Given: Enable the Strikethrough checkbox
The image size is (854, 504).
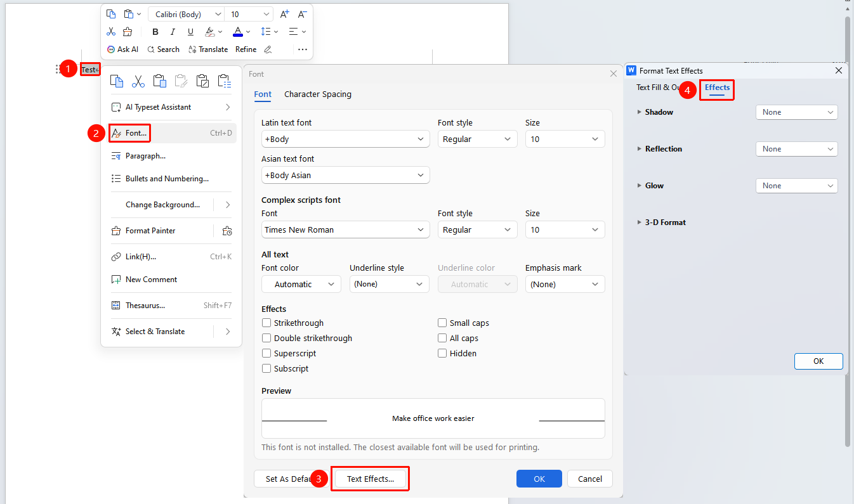Looking at the screenshot, I should (266, 323).
